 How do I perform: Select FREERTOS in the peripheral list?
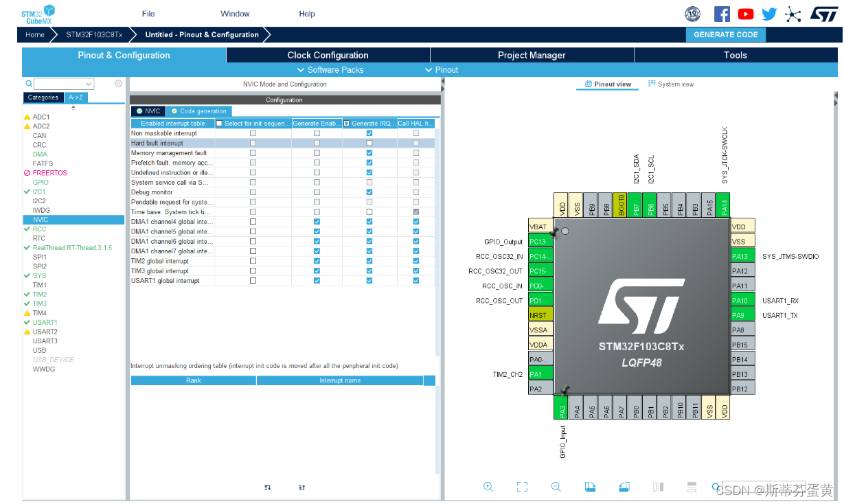pos(50,173)
